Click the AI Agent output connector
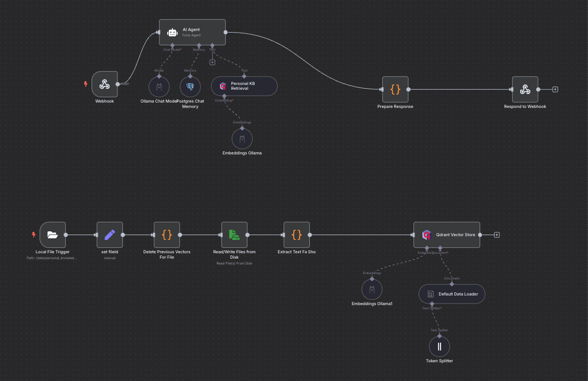 click(x=225, y=32)
